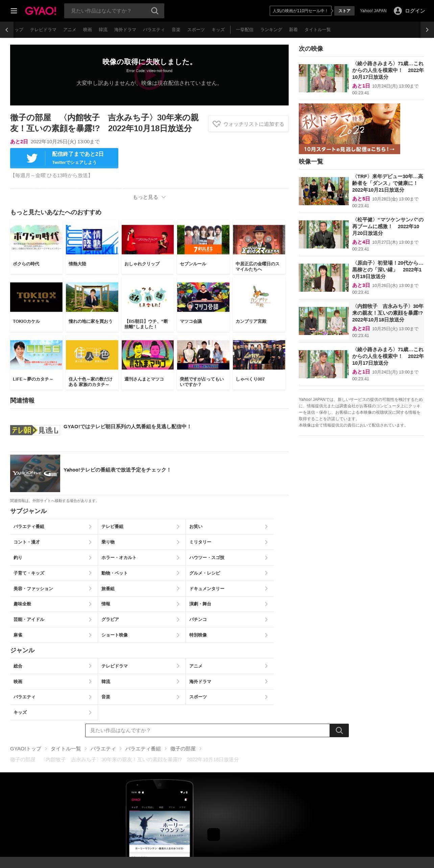
Task: Open バラエティ番組 subgenre chevron
Action: click(x=90, y=527)
